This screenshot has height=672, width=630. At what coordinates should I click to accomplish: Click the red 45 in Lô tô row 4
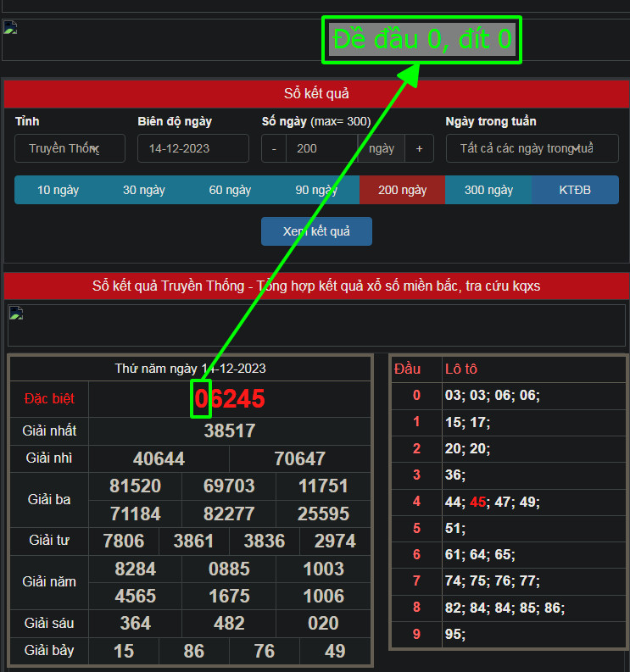pos(477,502)
